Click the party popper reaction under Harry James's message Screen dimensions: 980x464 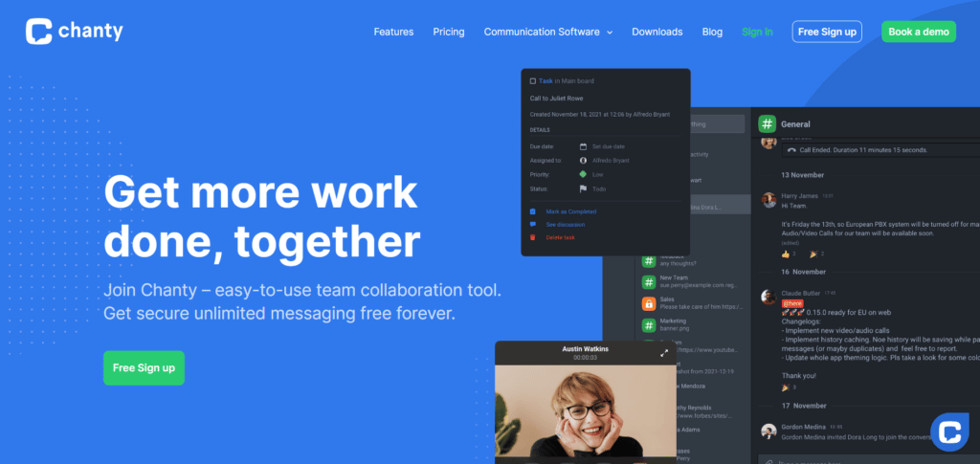[813, 254]
